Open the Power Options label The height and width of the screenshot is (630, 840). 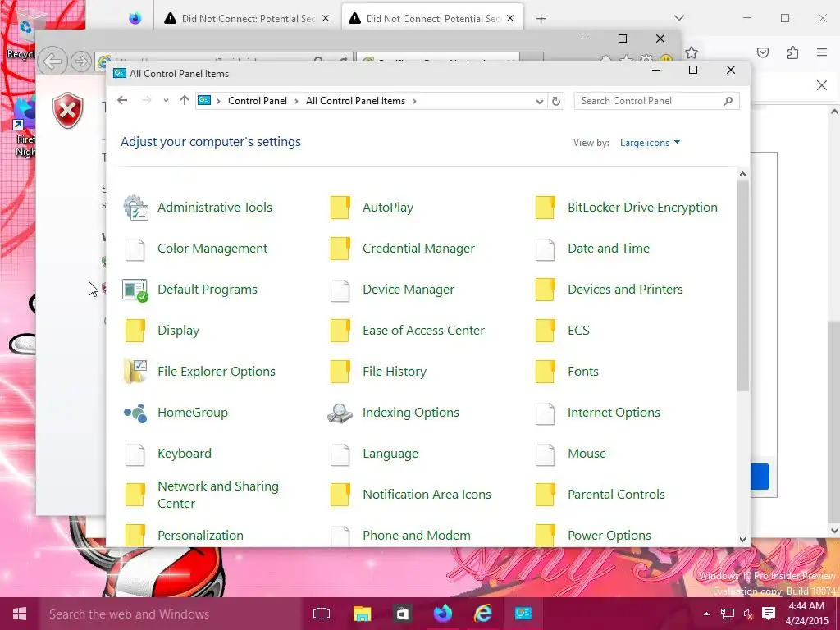click(609, 535)
